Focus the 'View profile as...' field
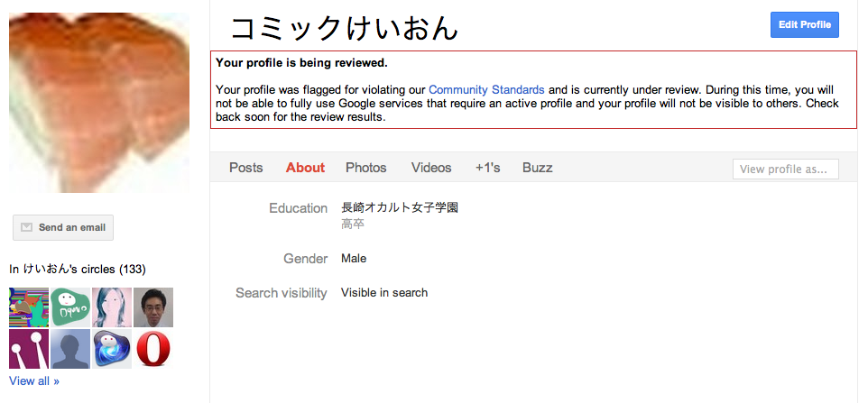 (786, 169)
